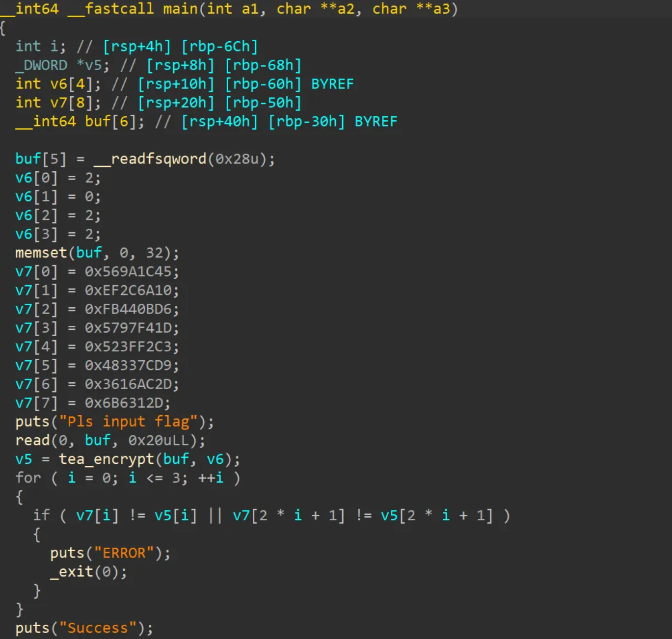The width and height of the screenshot is (672, 639).
Task: Click the if keyword in the comparison
Action: point(41,515)
